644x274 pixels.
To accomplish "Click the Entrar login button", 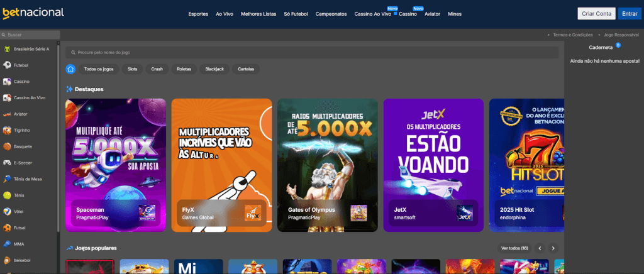I will (x=629, y=14).
